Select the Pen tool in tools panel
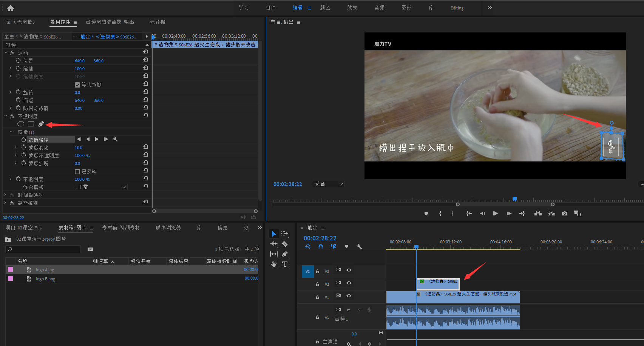The width and height of the screenshot is (644, 346). (x=285, y=254)
